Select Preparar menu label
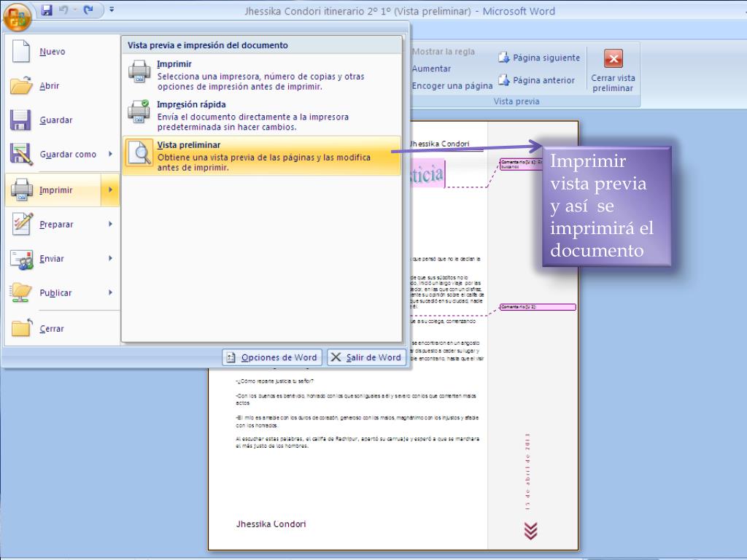This screenshot has width=747, height=560. click(56, 225)
